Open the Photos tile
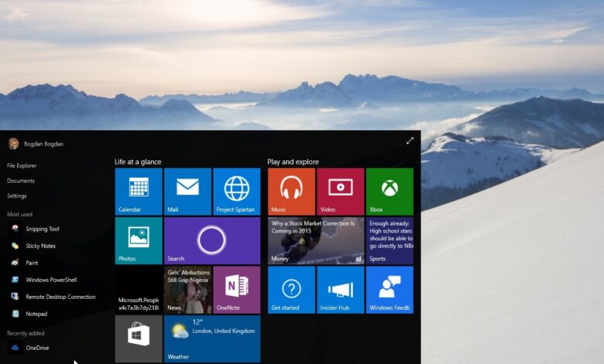The image size is (604, 364). (139, 241)
